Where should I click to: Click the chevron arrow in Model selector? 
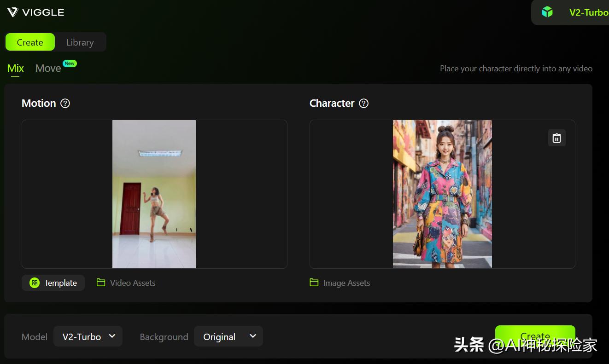[x=112, y=336]
